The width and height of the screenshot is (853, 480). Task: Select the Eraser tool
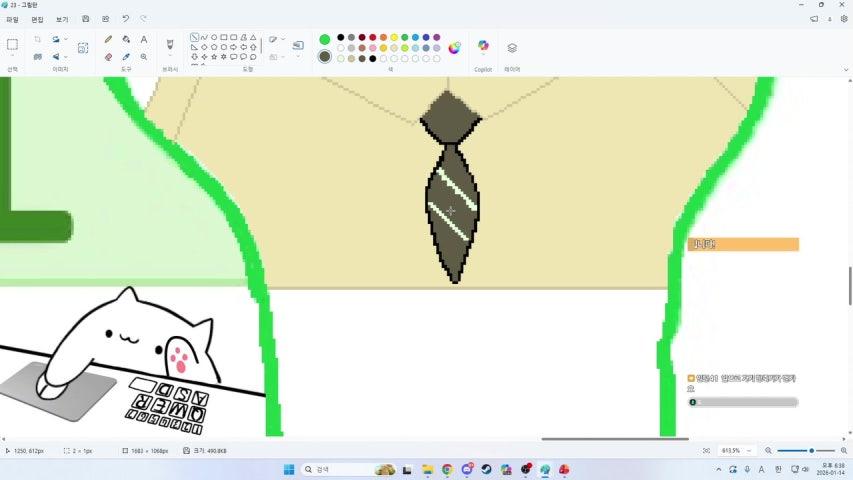(x=108, y=57)
